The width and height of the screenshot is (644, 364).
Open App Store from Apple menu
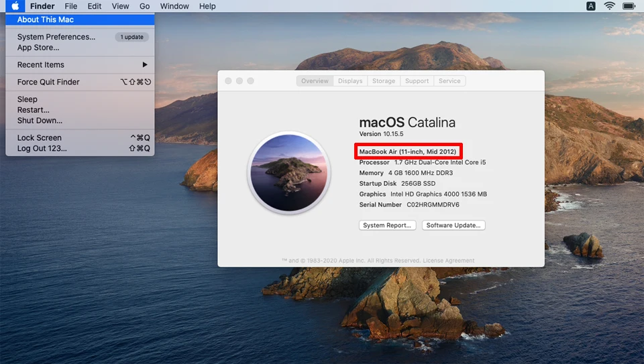click(x=38, y=48)
